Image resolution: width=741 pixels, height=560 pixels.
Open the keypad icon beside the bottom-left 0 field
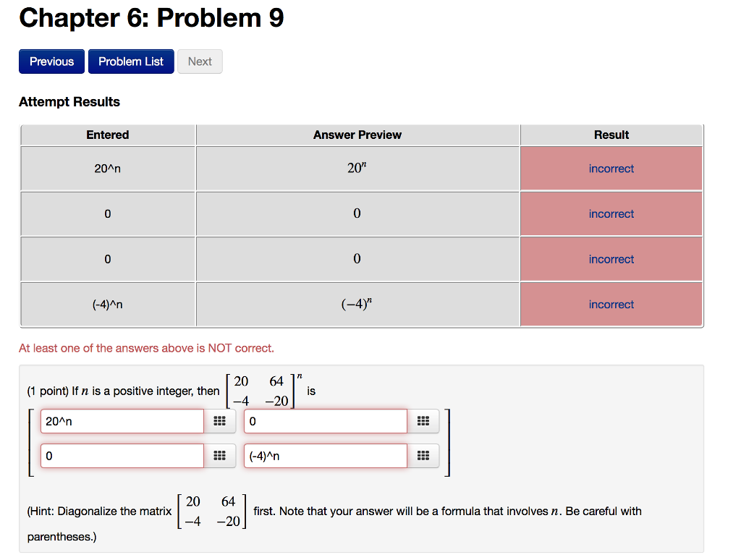[220, 455]
